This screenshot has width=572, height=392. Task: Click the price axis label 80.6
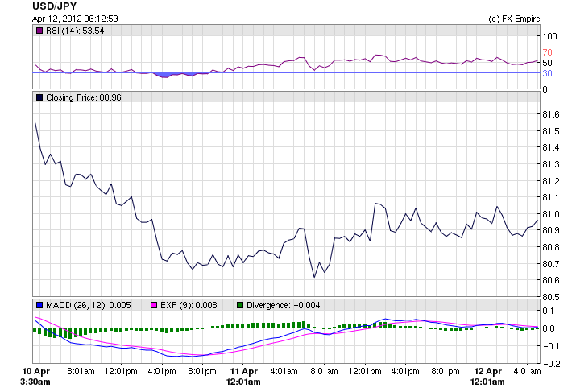[551, 281]
